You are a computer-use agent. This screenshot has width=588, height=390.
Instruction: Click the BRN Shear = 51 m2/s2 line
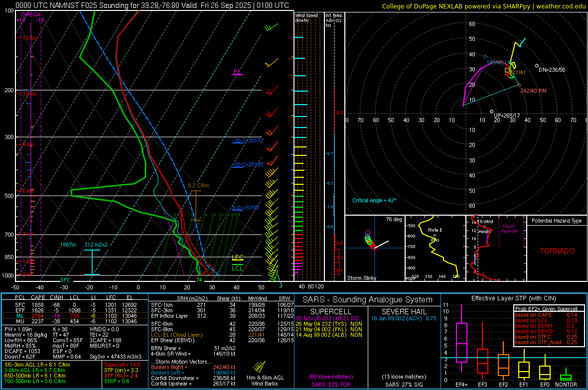click(x=193, y=348)
